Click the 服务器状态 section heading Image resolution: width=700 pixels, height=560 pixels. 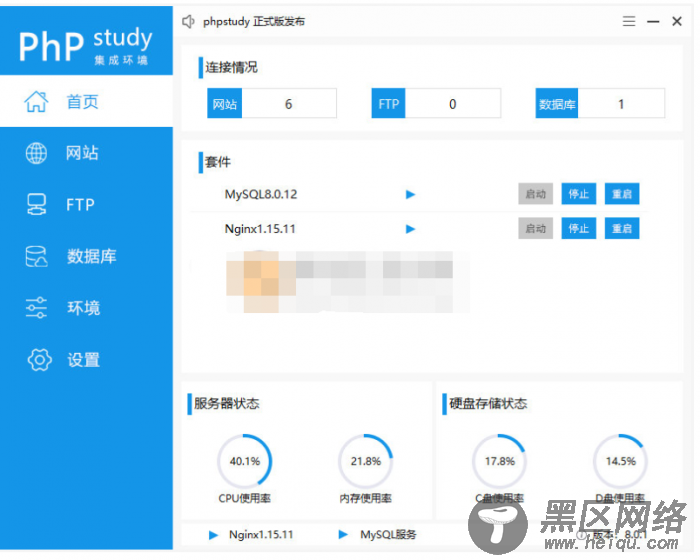point(226,404)
